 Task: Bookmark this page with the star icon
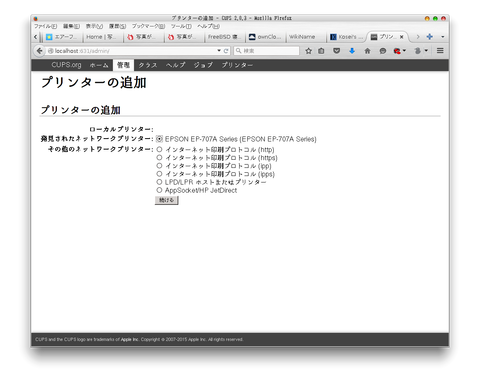tap(308, 51)
